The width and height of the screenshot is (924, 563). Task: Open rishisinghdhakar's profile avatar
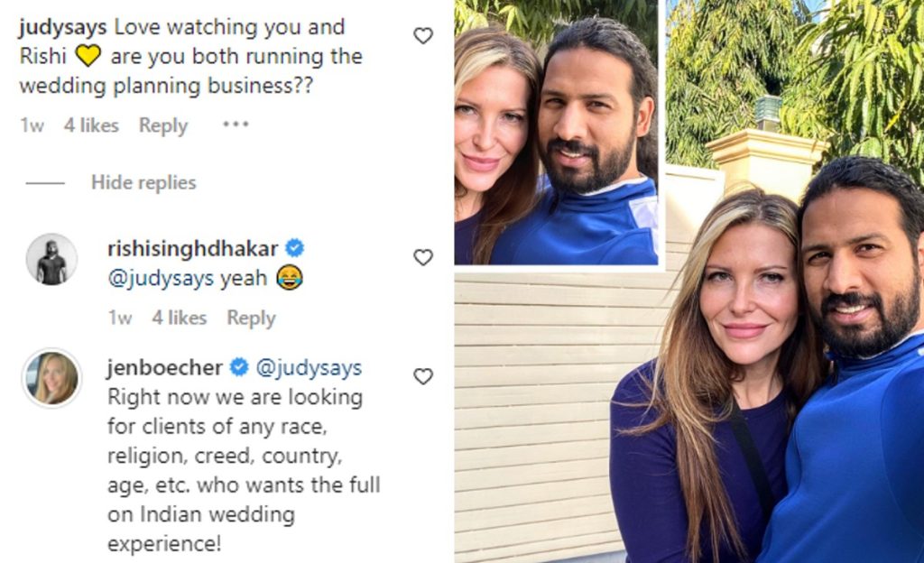tap(51, 257)
